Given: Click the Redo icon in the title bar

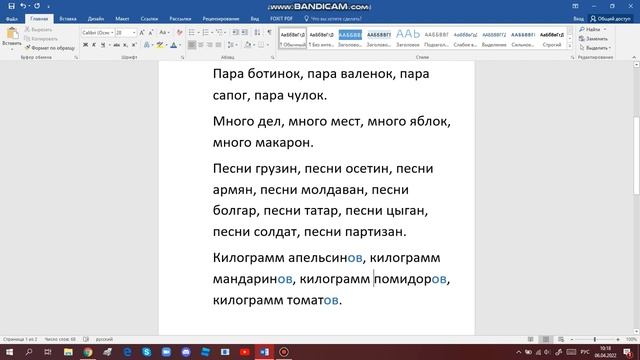Looking at the screenshot, I should point(37,6).
